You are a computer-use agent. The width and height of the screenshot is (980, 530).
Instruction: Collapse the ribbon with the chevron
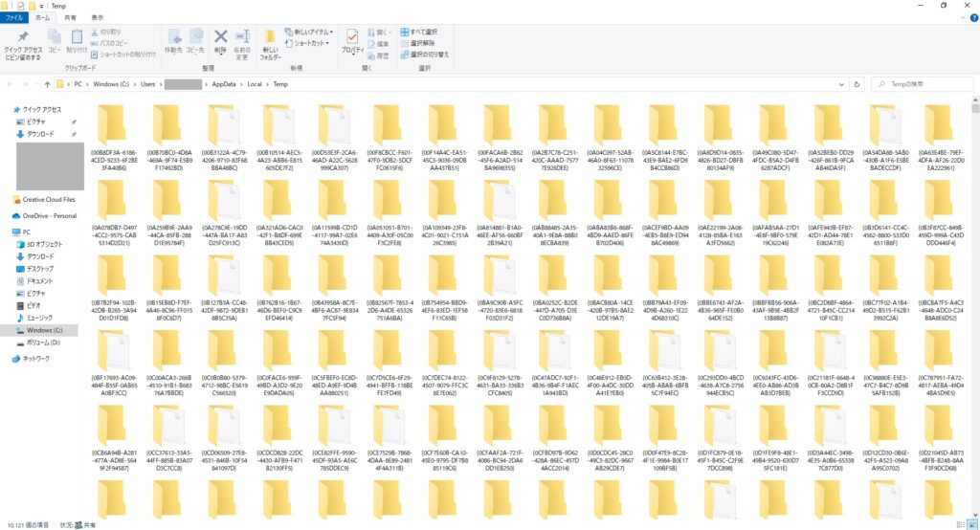[960, 17]
